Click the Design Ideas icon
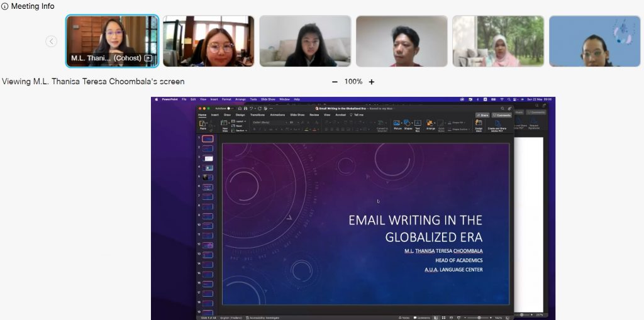The width and height of the screenshot is (644, 320). coord(479,124)
